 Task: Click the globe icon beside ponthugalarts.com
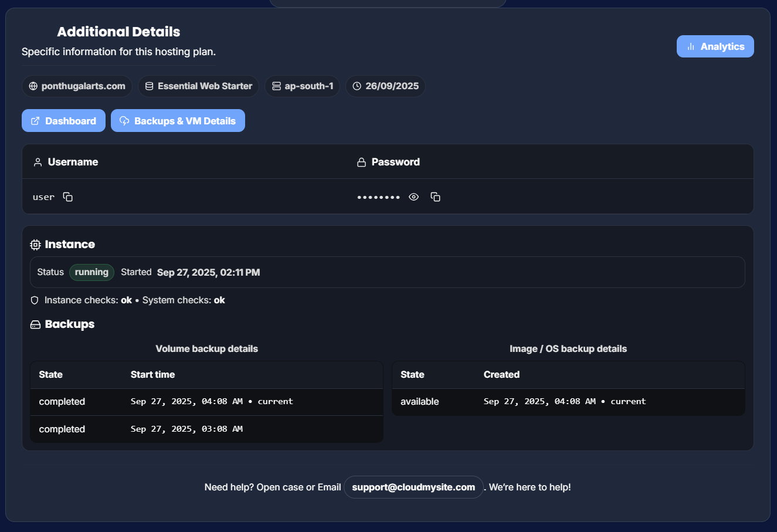[x=32, y=86]
